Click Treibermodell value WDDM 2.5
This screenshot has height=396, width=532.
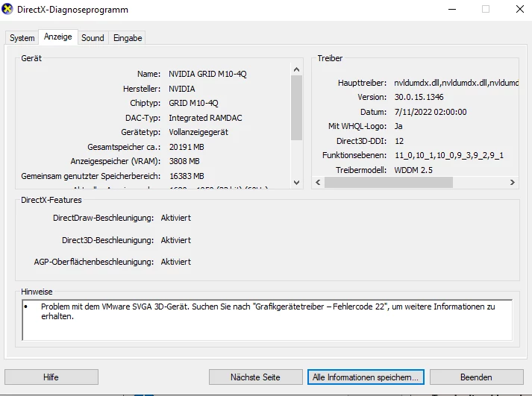pyautogui.click(x=413, y=170)
